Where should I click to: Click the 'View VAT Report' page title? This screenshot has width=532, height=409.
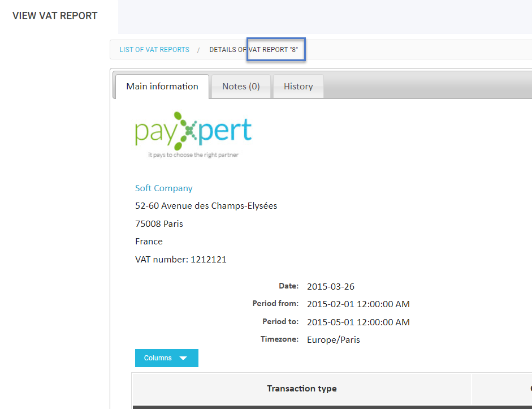coord(55,16)
